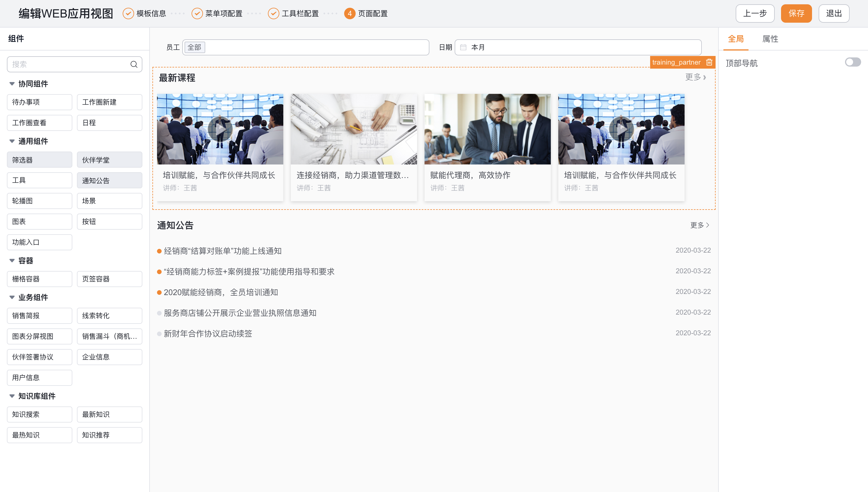Play the first course video thumbnail
868x492 pixels.
220,129
